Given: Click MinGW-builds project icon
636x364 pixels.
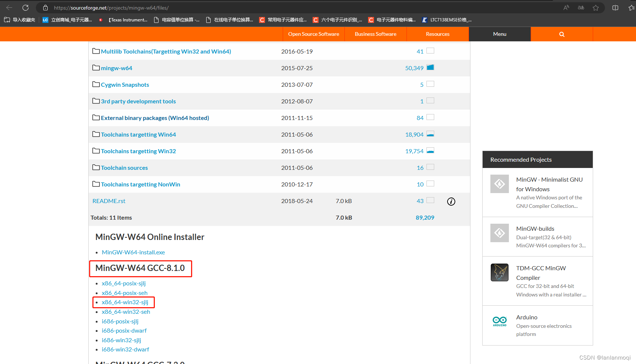Looking at the screenshot, I should click(x=500, y=233).
